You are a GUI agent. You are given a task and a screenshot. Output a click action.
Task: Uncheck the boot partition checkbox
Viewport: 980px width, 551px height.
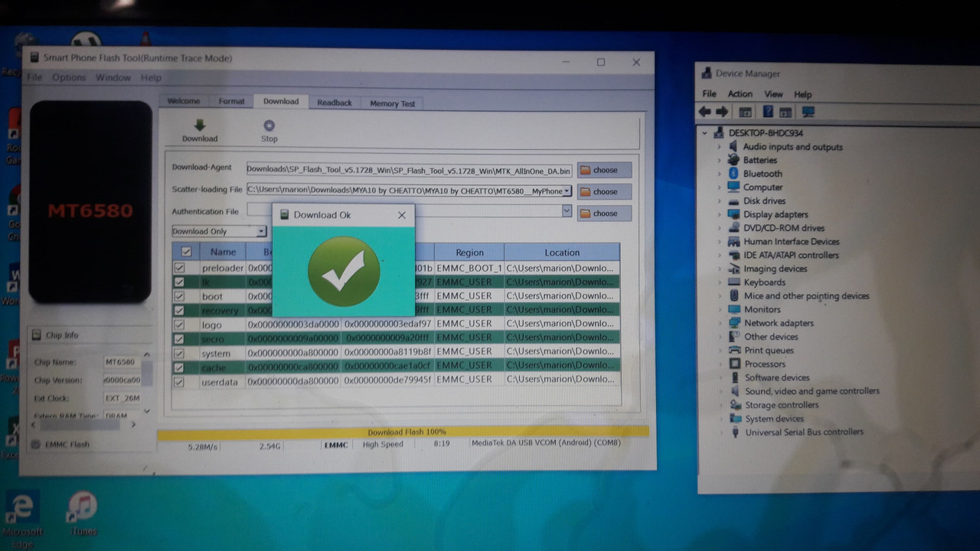(x=179, y=296)
